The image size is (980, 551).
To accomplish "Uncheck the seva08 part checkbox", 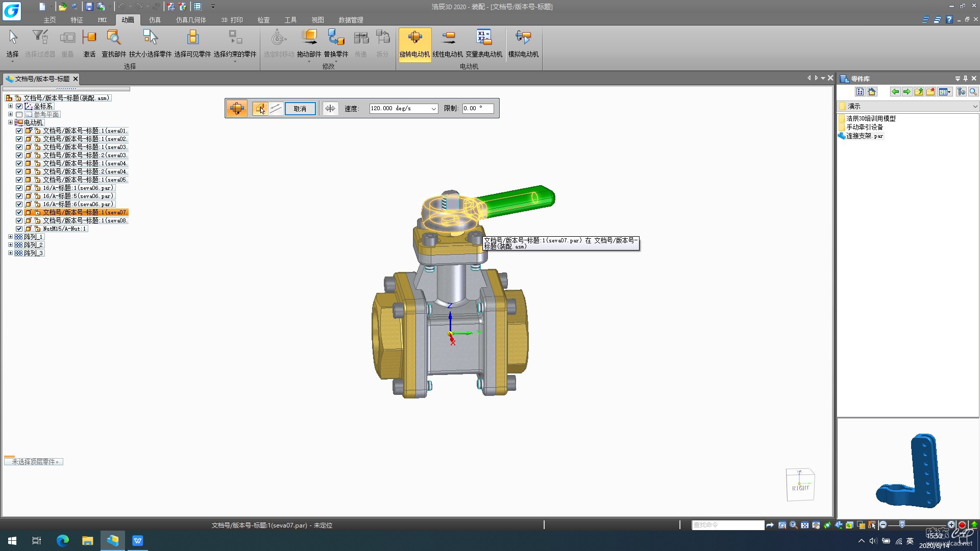I will click(x=19, y=220).
